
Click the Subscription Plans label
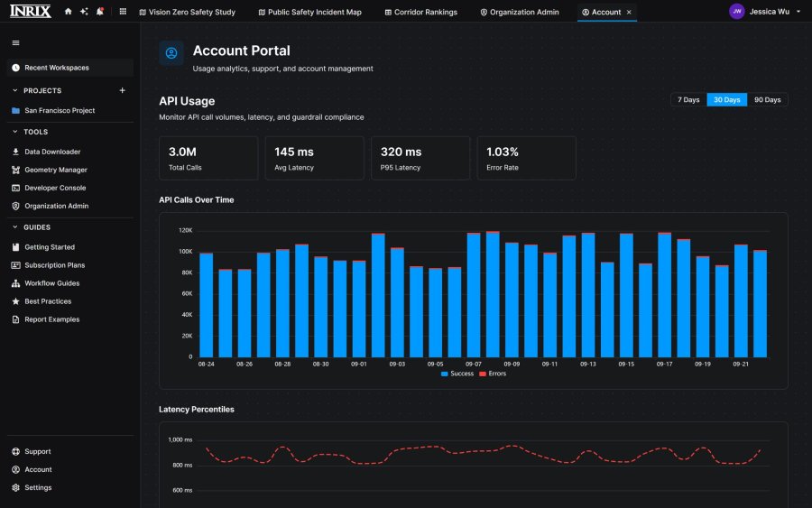click(x=55, y=265)
